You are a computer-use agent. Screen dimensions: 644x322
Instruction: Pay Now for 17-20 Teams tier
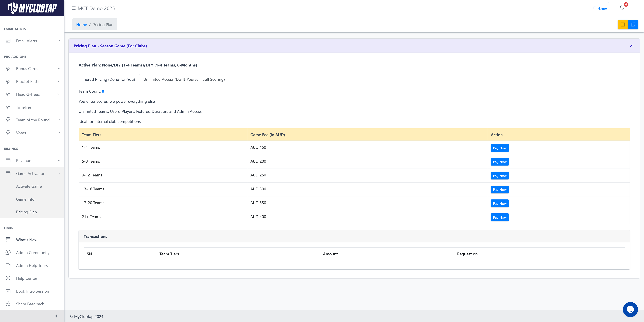(499, 203)
